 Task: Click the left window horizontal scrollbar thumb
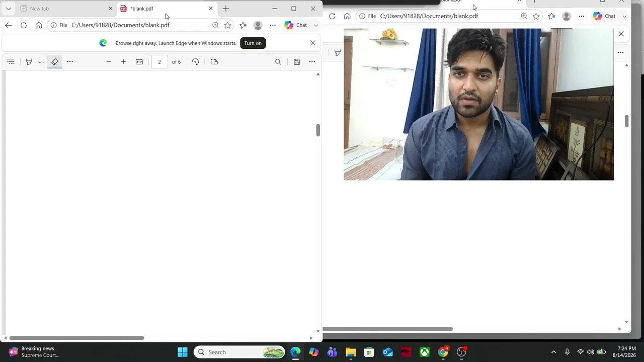(77, 338)
